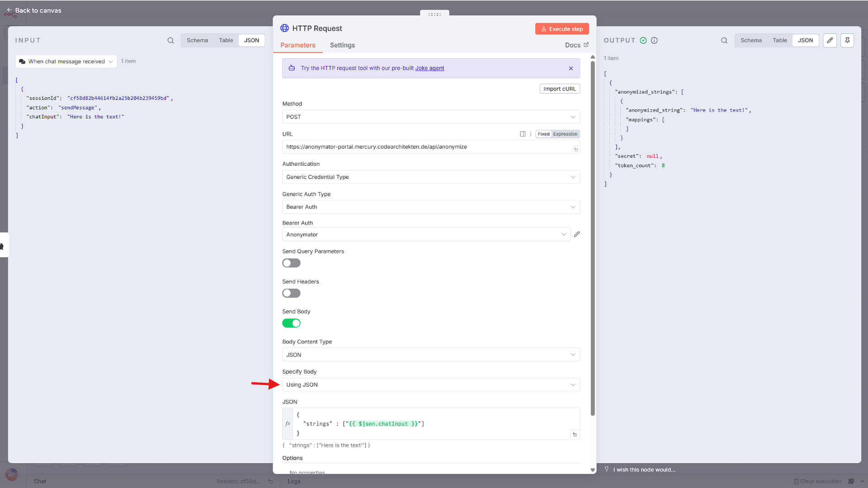Open URL field options via three-dot icon
Screen dimensions: 868x488
(x=531, y=134)
